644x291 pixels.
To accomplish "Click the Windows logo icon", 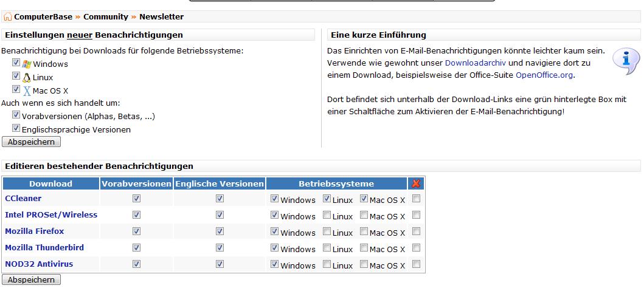I will 27,64.
